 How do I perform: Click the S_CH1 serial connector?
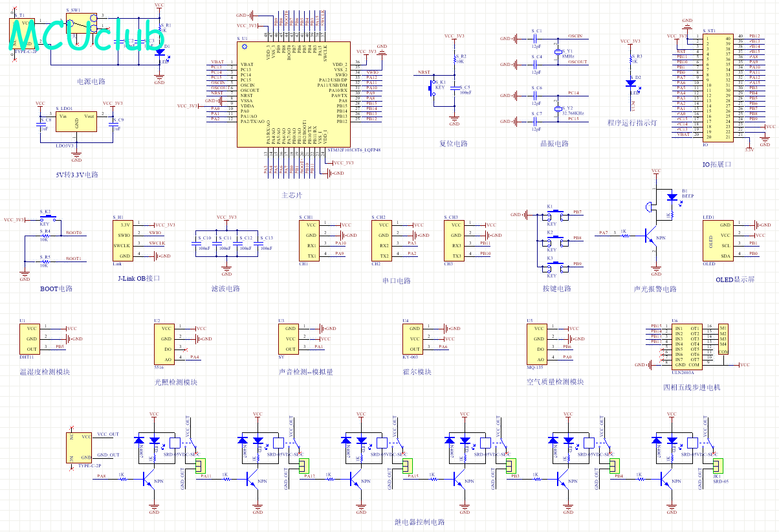[309, 240]
